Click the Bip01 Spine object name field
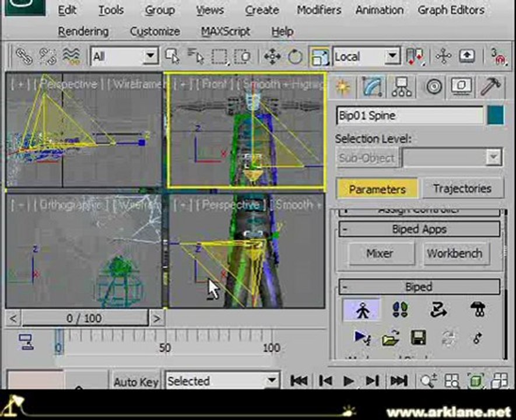The height and width of the screenshot is (420, 516). (x=410, y=116)
